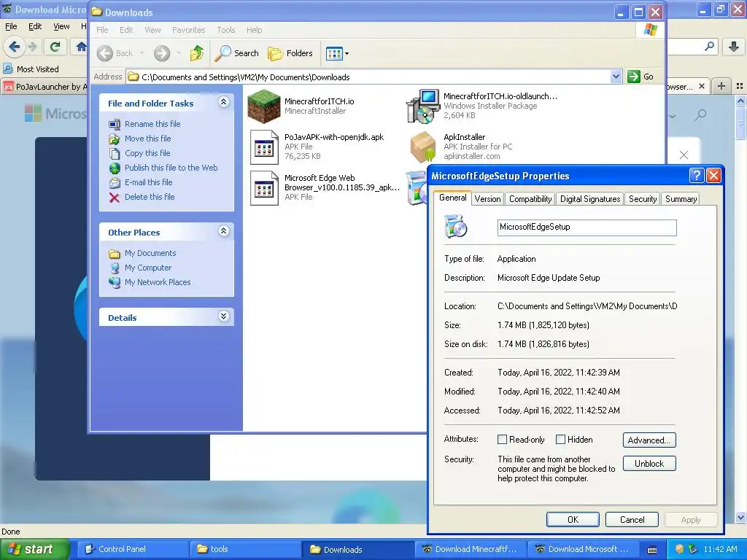Screen dimensions: 747x560
Task: Click the browser back arrow button
Action: 15,47
